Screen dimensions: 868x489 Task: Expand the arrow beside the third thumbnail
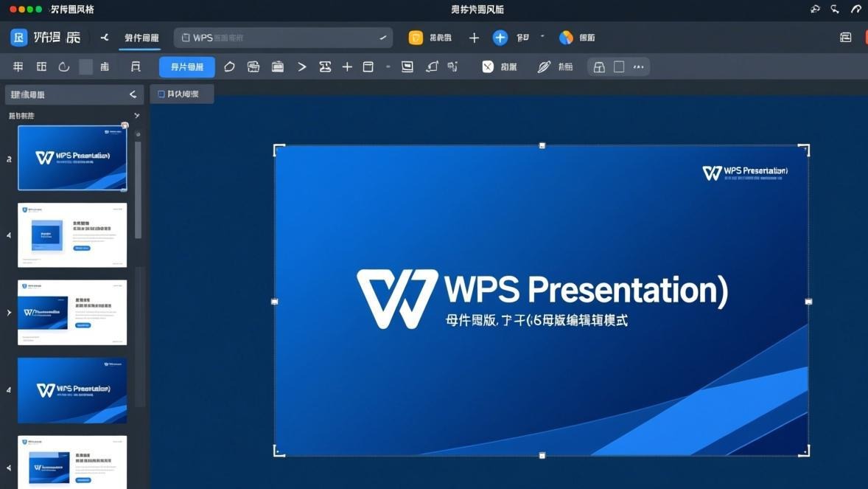pyautogui.click(x=9, y=313)
